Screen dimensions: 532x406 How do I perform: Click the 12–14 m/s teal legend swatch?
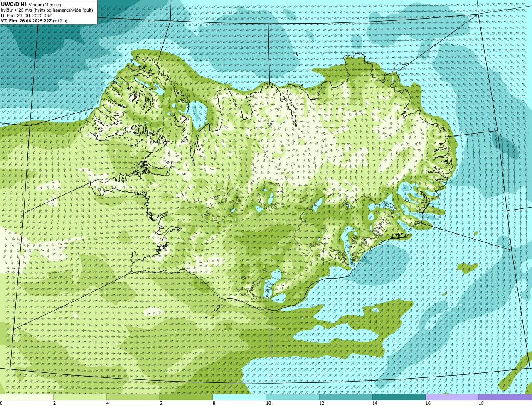346,397
